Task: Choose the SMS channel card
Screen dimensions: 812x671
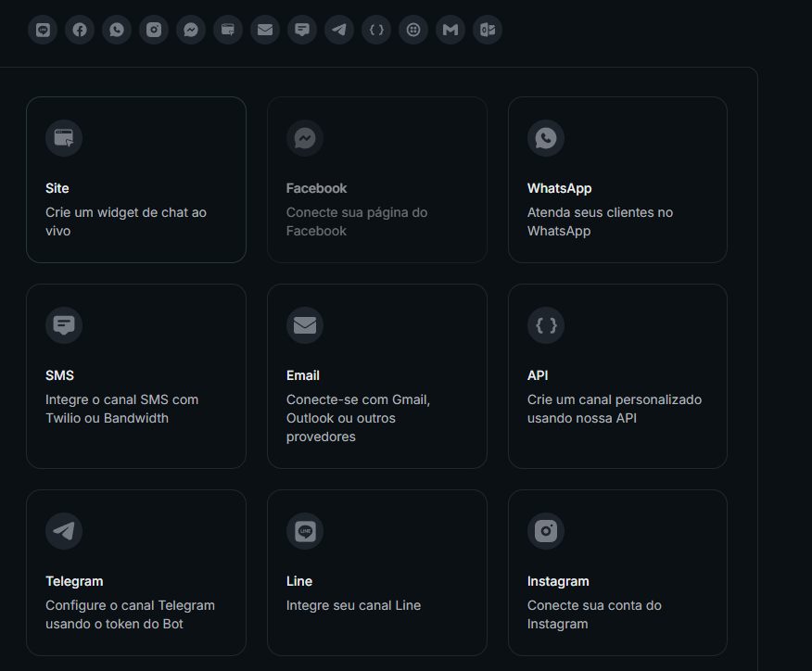Action: tap(136, 375)
